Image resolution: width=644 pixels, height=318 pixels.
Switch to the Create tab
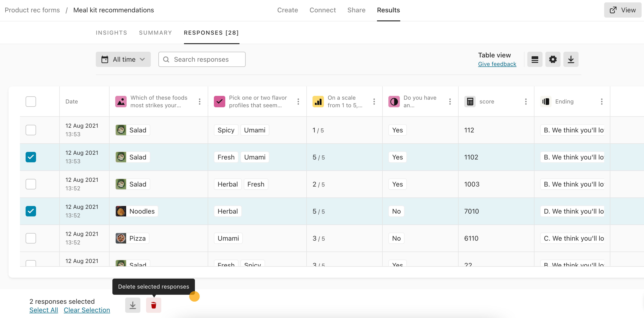click(x=287, y=10)
